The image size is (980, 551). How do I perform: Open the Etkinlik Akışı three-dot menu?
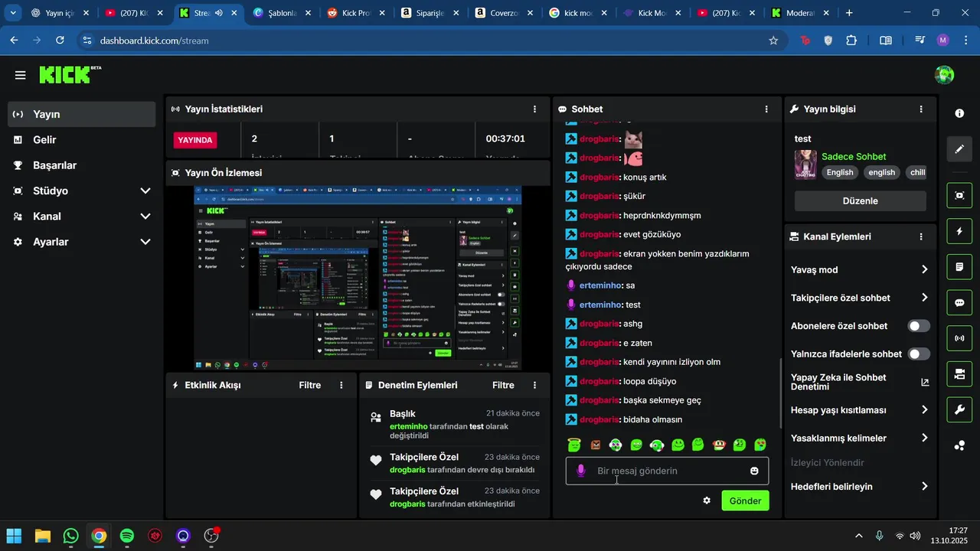coord(341,385)
